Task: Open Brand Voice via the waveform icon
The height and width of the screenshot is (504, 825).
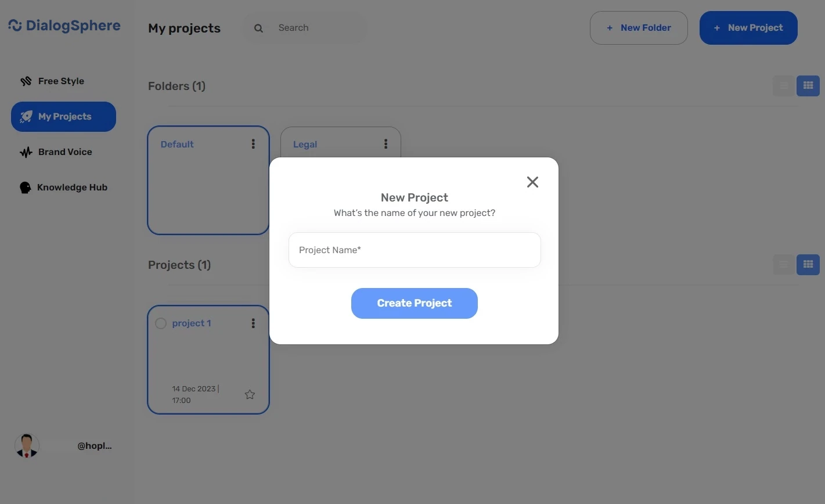Action: [x=26, y=152]
